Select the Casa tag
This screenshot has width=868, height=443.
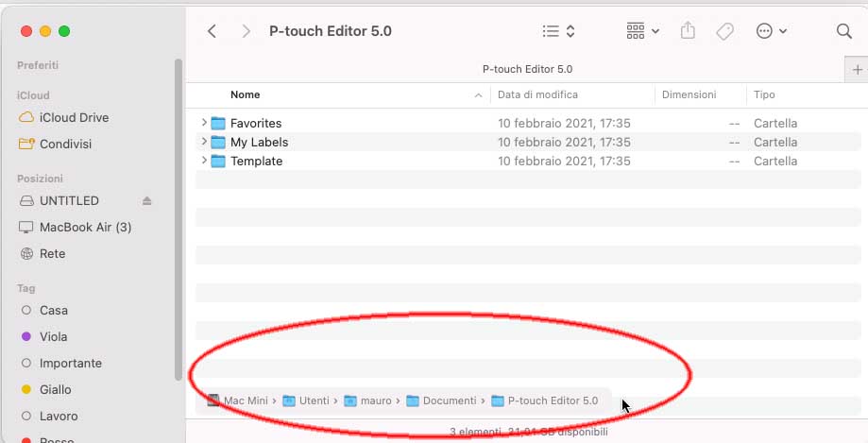(53, 310)
